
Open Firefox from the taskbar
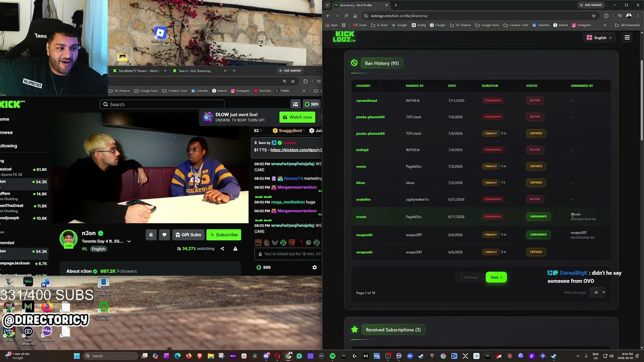(189, 356)
